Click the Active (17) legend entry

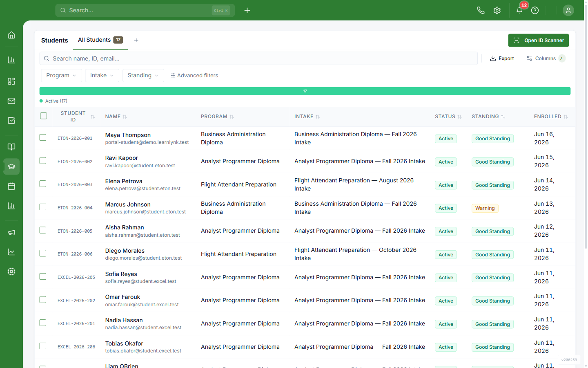coord(53,101)
